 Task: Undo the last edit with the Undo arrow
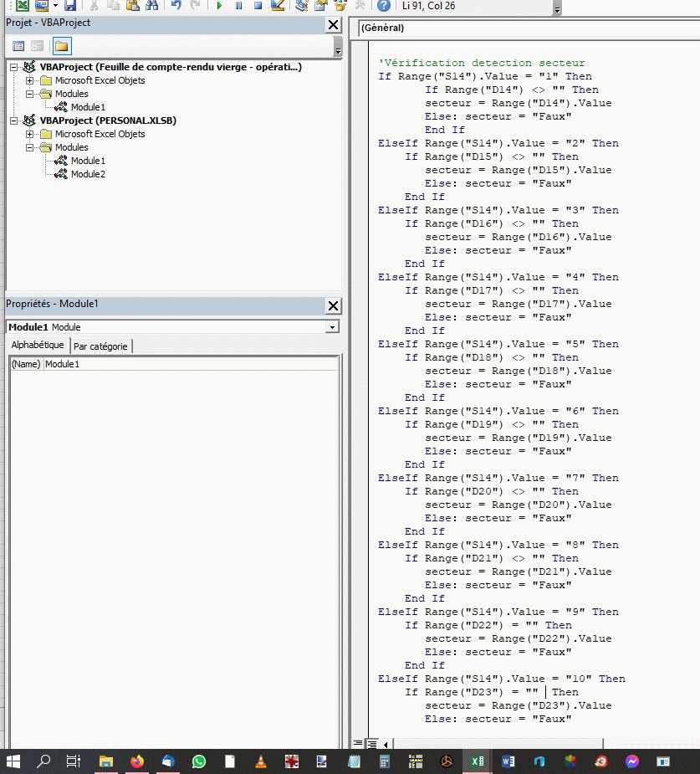(x=176, y=5)
